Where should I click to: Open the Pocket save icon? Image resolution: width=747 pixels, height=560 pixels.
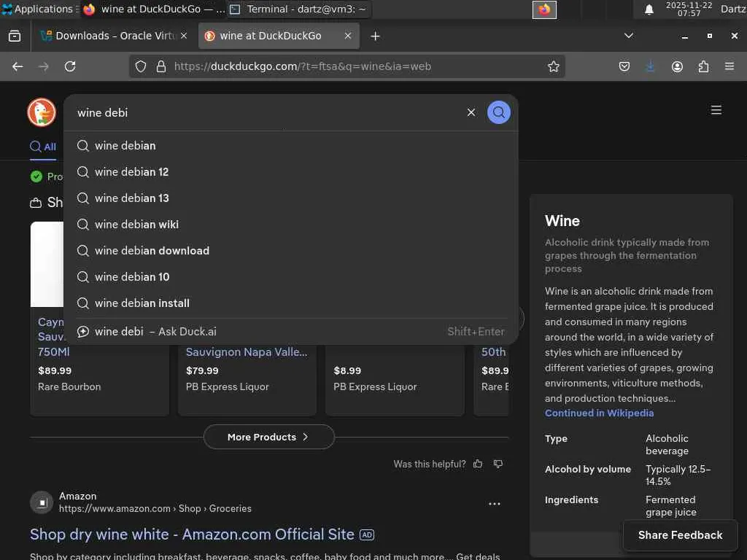pyautogui.click(x=624, y=66)
